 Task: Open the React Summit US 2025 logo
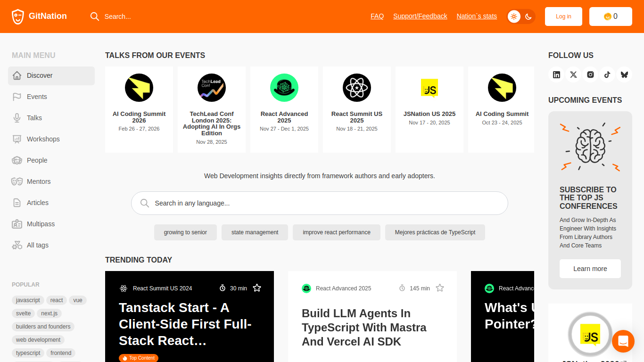[357, 88]
